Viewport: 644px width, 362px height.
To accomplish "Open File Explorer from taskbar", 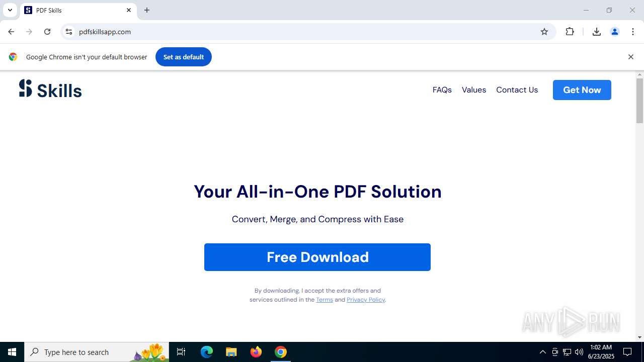I will (231, 352).
